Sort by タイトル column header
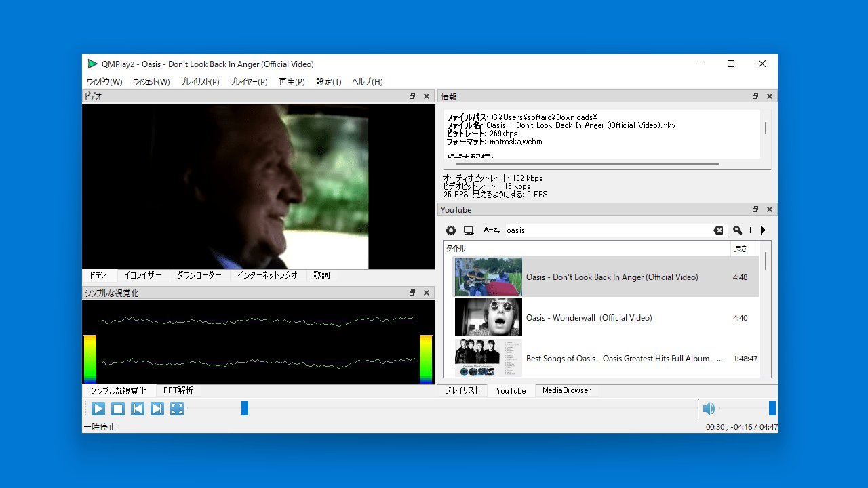 [587, 249]
